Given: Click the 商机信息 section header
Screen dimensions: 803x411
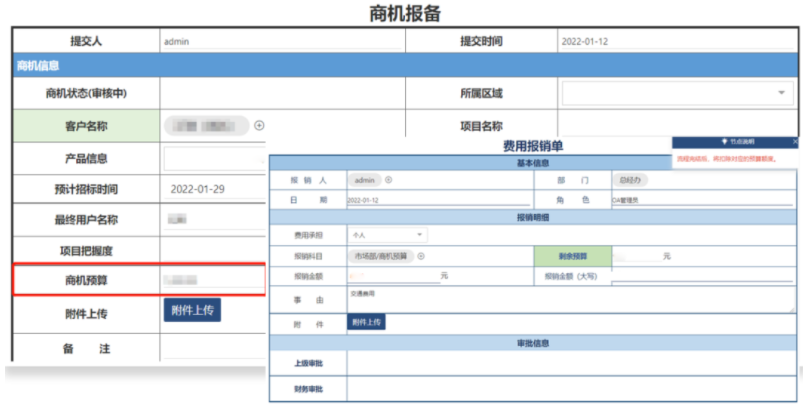Looking at the screenshot, I should [x=405, y=65].
